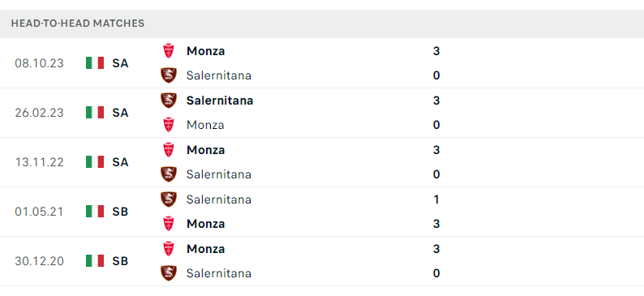Click SA league label in 13.11.22 row
This screenshot has width=644, height=296.
click(x=120, y=162)
